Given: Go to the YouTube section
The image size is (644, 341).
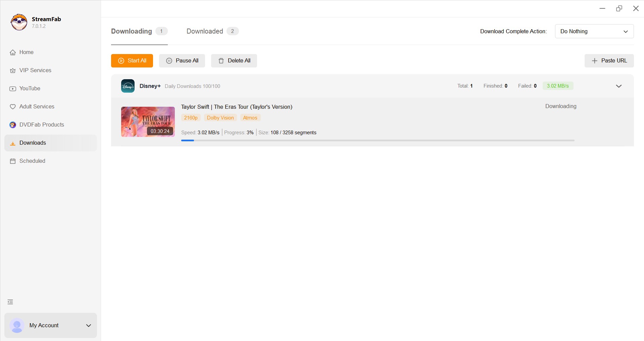Looking at the screenshot, I should 30,89.
